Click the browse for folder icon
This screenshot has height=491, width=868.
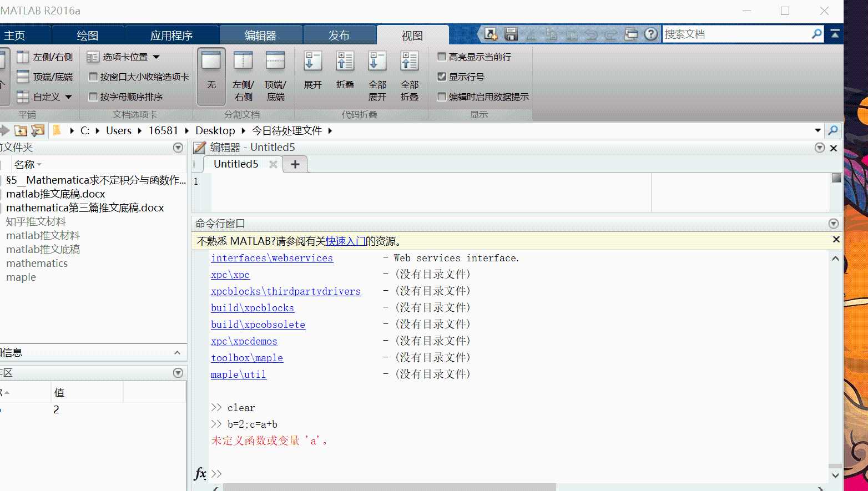tap(38, 130)
